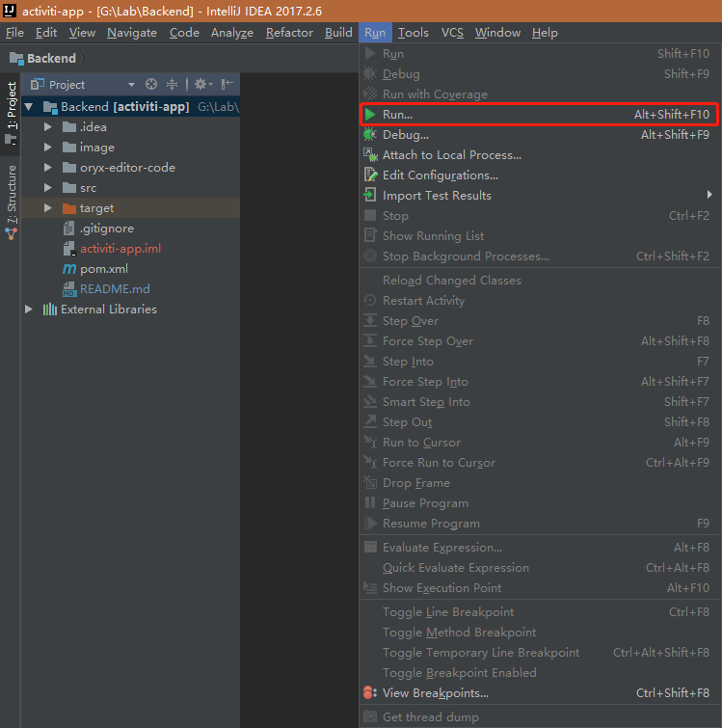The image size is (722, 728).
Task: Click the .gitignore file icon
Action: point(68,229)
